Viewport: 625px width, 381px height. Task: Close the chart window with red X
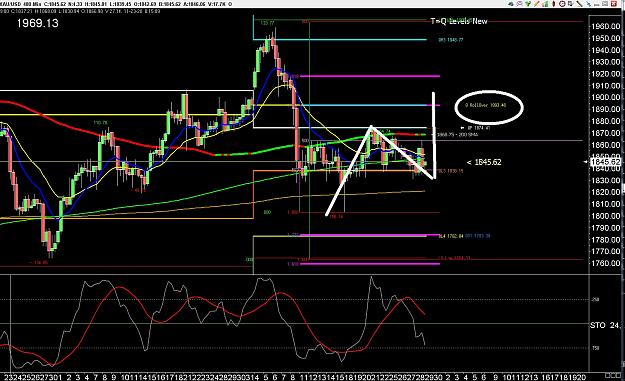click(x=614, y=4)
